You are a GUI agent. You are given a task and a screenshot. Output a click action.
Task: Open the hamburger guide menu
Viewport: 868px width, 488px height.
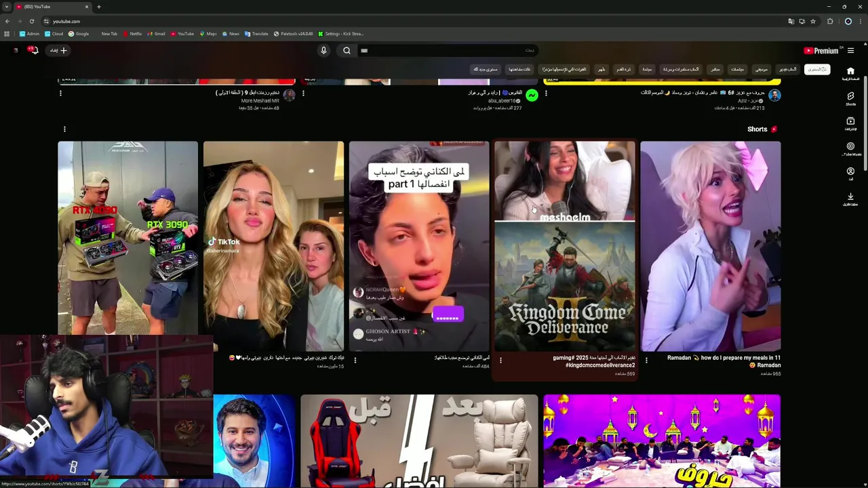(x=850, y=50)
